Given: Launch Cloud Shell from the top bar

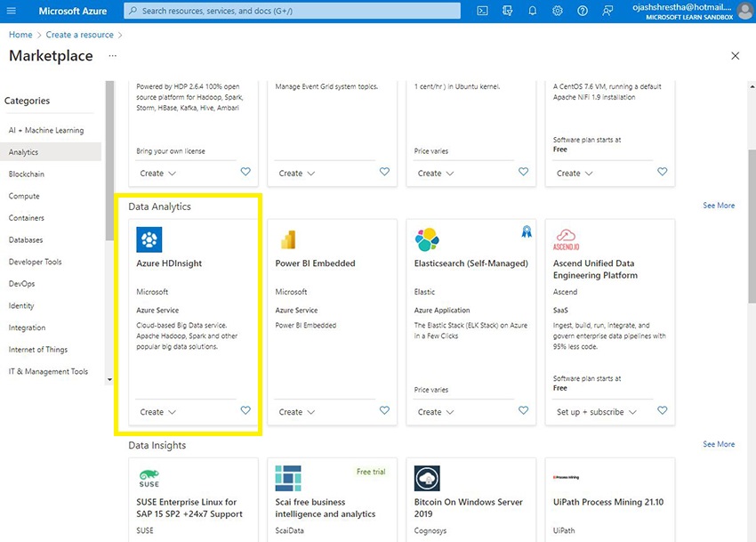Looking at the screenshot, I should tap(482, 11).
